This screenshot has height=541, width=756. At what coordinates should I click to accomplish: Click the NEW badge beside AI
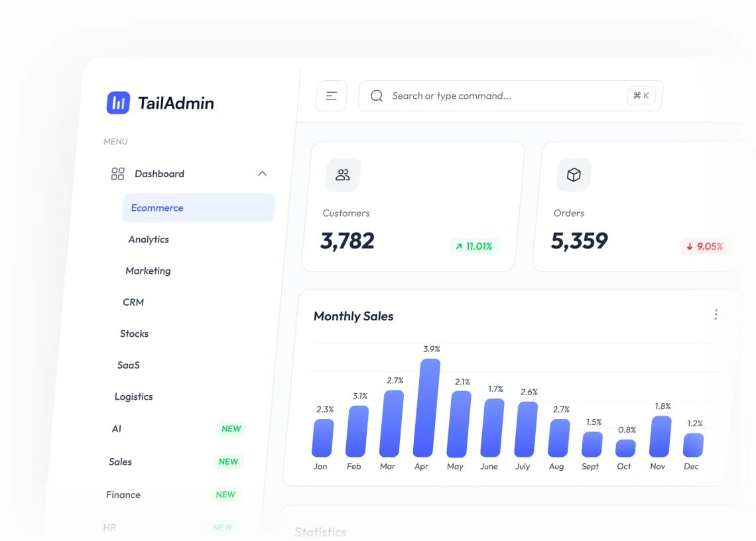click(231, 429)
